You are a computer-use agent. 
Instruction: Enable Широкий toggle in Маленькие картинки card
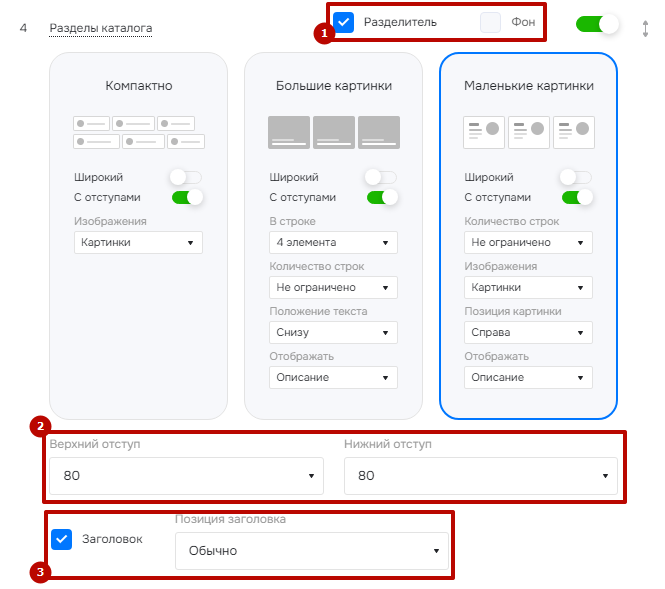[576, 177]
